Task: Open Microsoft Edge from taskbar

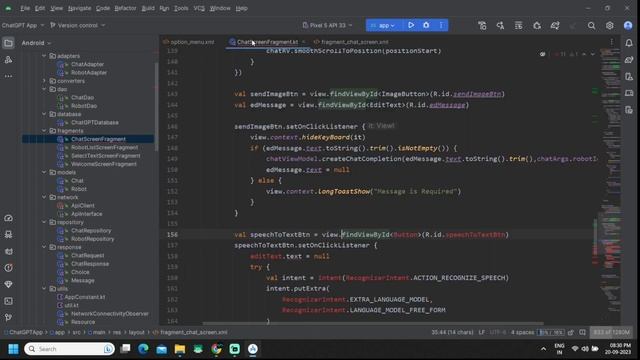Action: (143, 349)
